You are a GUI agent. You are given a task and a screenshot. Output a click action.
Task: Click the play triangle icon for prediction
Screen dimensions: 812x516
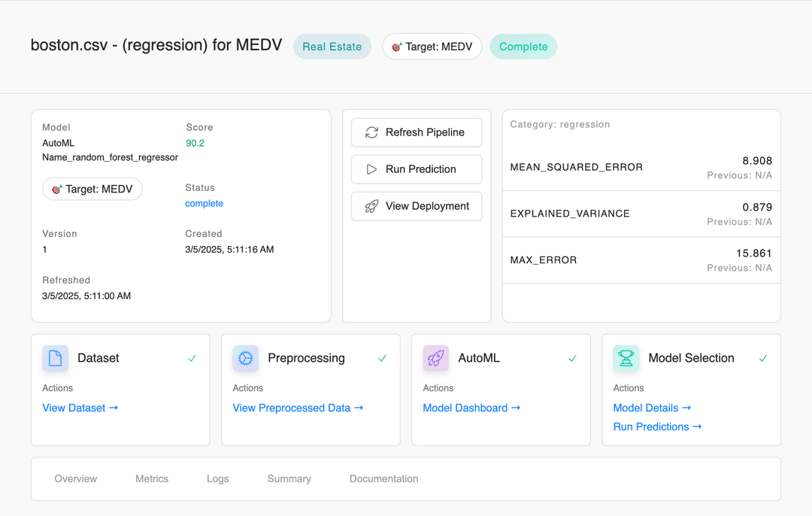pos(371,169)
